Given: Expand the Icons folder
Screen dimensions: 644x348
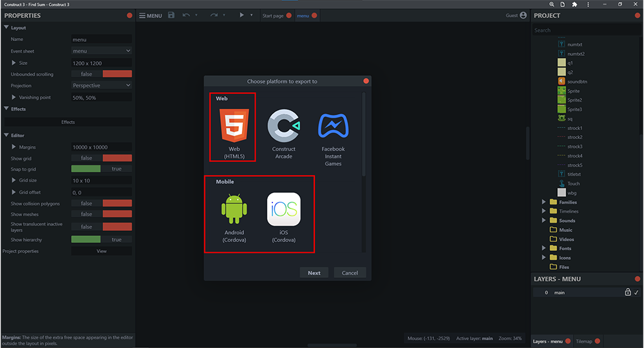Looking at the screenshot, I should pos(544,258).
